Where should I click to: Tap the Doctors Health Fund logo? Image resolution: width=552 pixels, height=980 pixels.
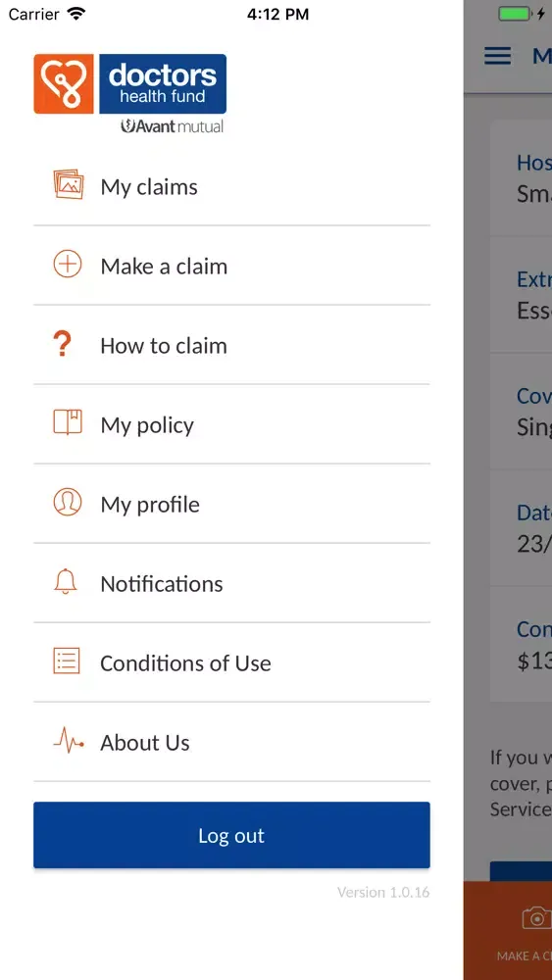click(130, 93)
